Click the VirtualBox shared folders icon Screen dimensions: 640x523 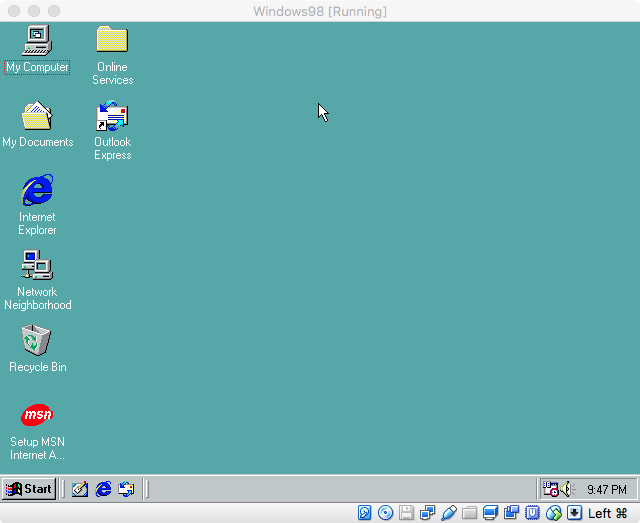(x=469, y=513)
